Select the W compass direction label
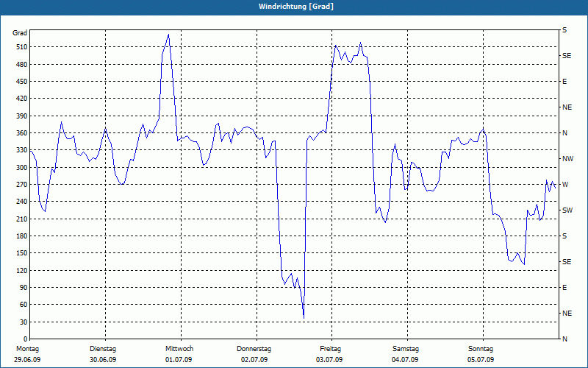 565,185
